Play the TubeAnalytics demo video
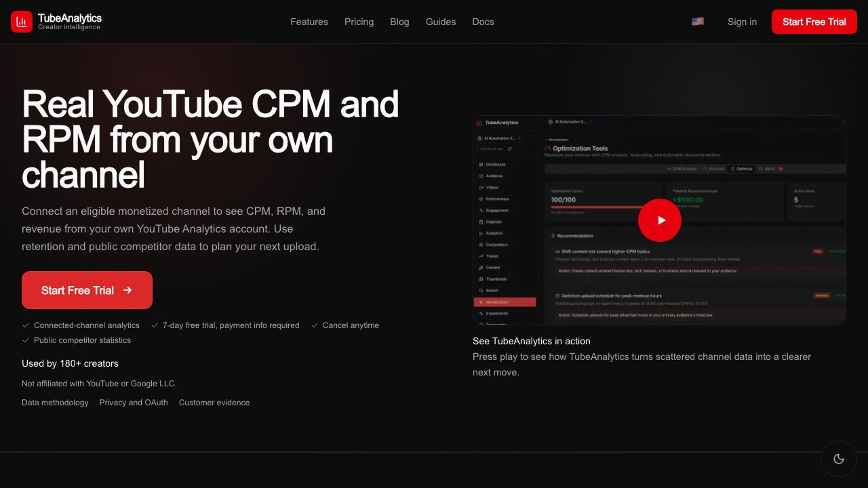 coord(660,220)
